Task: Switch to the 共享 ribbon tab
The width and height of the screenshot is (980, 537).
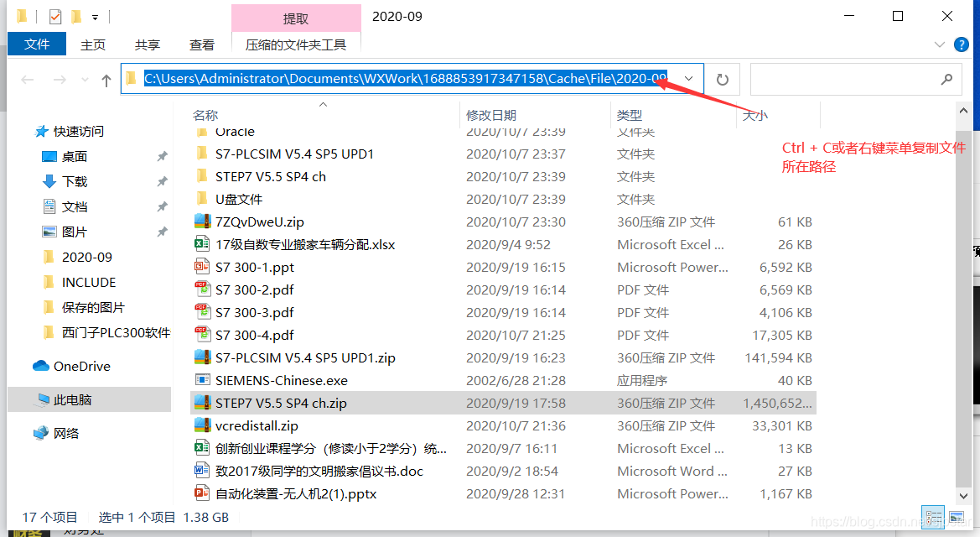Action: [x=148, y=45]
